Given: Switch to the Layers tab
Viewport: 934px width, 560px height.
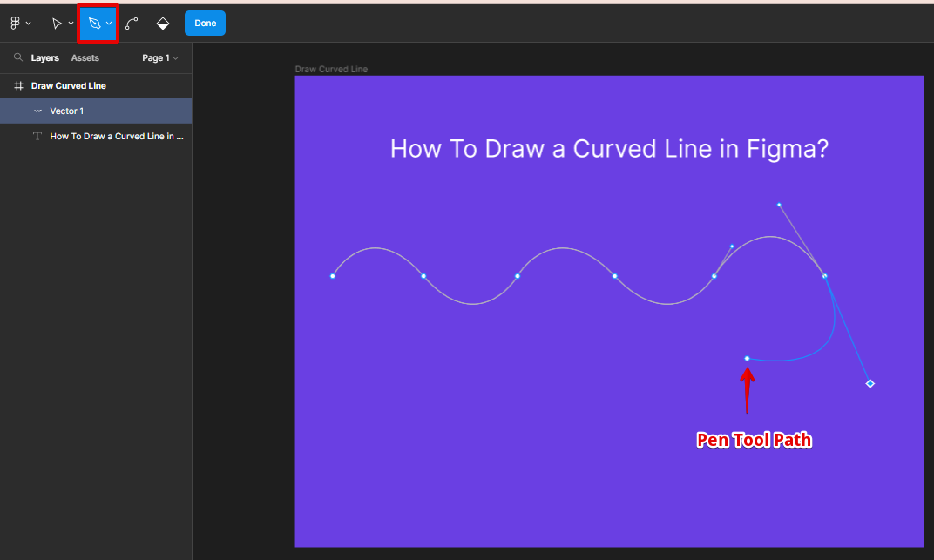Looking at the screenshot, I should click(45, 58).
